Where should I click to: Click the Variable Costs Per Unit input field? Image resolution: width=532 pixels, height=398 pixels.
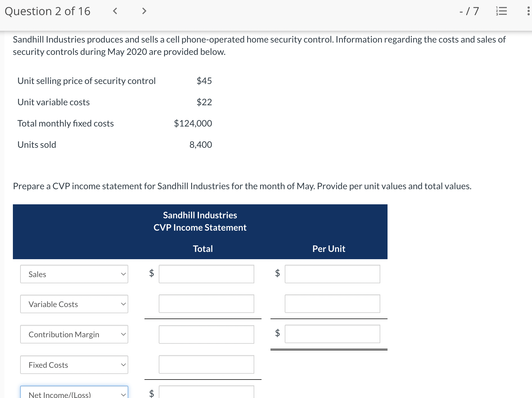click(332, 304)
